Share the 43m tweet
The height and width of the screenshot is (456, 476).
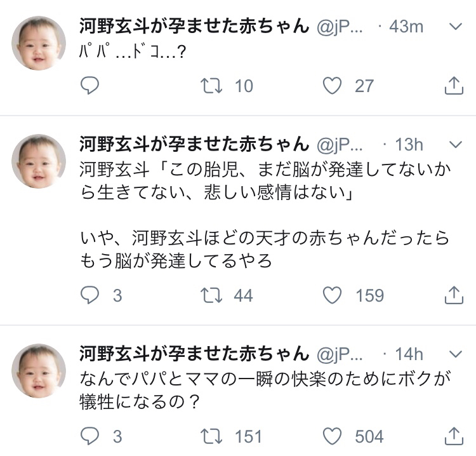pyautogui.click(x=454, y=86)
